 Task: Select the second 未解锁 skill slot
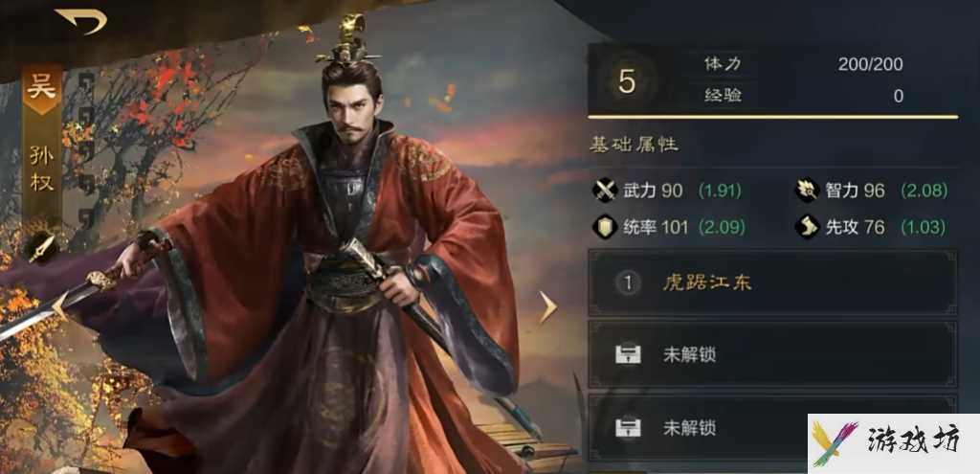[772, 428]
